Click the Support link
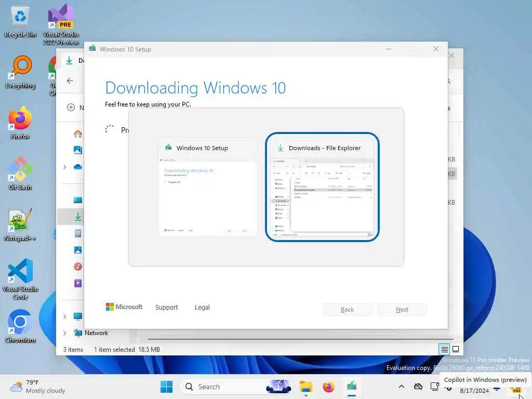The image size is (532, 399). (x=167, y=308)
